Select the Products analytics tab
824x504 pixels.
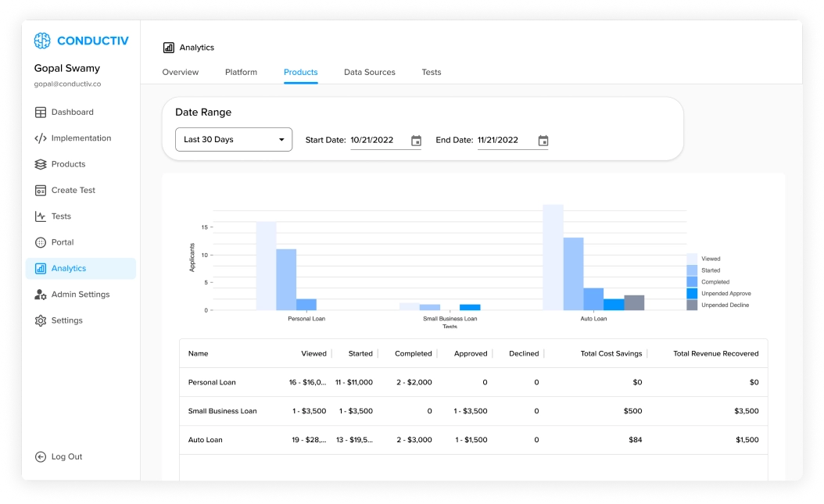pos(300,73)
